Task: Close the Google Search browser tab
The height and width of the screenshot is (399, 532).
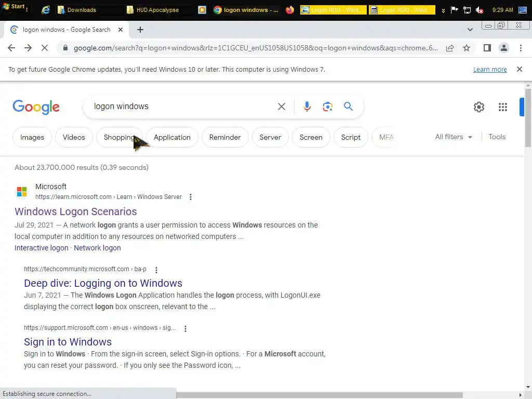Action: coord(120,30)
